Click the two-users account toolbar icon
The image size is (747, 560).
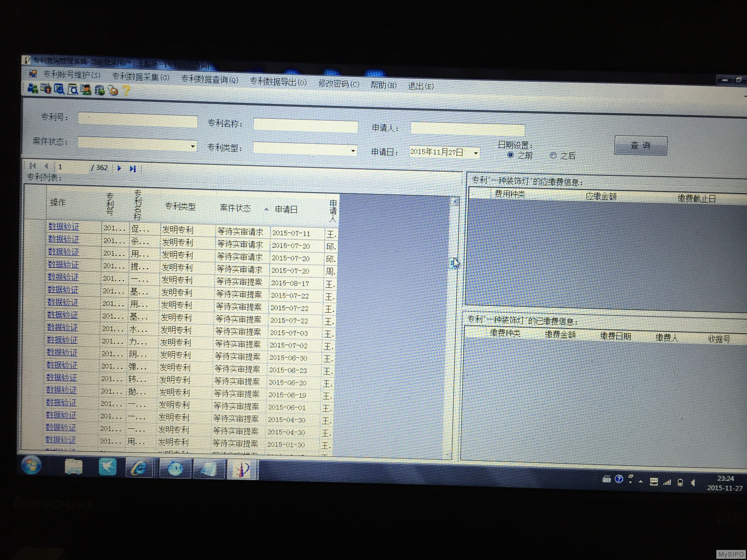32,89
